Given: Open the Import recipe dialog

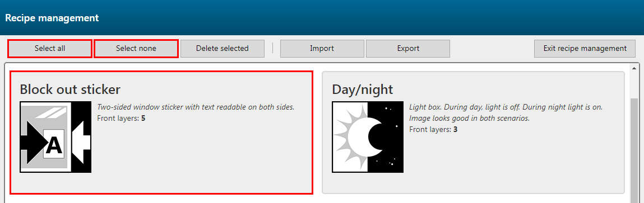Looking at the screenshot, I should click(x=322, y=49).
